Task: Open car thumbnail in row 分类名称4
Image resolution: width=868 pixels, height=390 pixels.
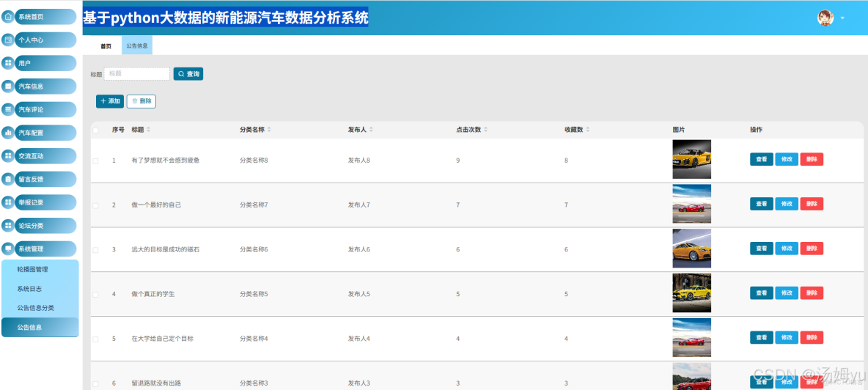Action: click(x=691, y=337)
